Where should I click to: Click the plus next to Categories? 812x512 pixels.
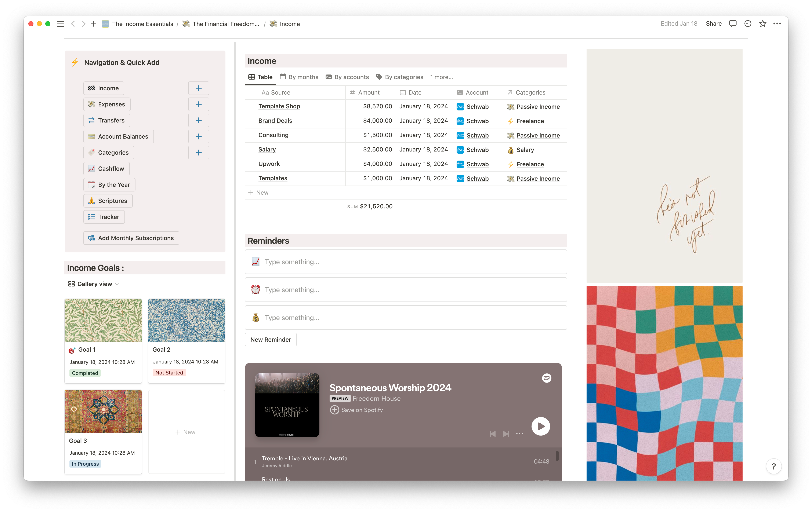[199, 153]
